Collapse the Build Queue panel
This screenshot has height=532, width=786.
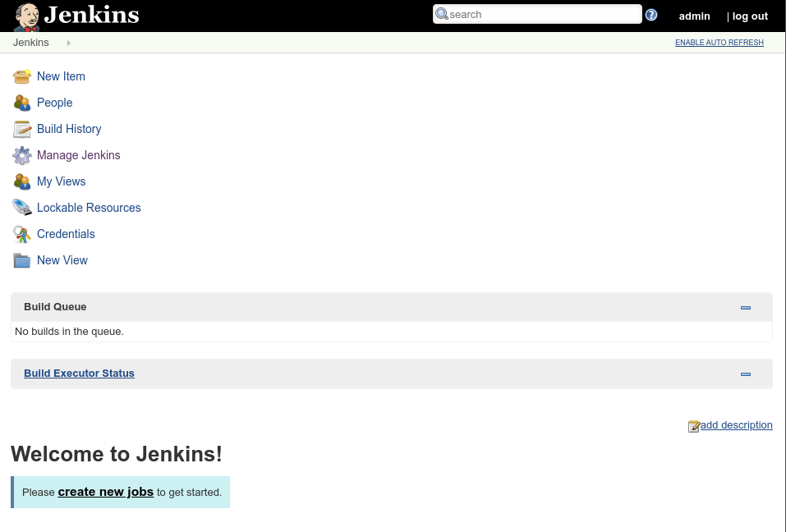pos(745,308)
